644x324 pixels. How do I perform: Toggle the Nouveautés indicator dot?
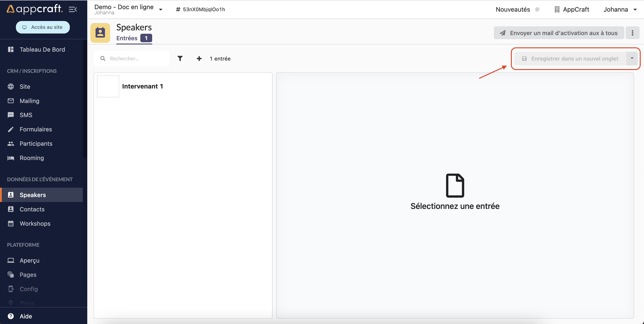point(537,9)
